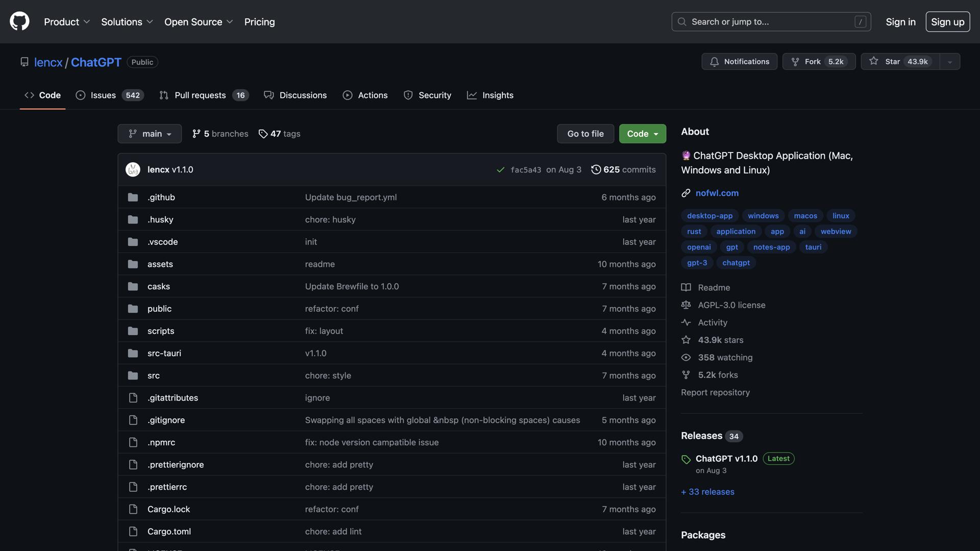Visit the nofwl.com website link

pyautogui.click(x=717, y=193)
